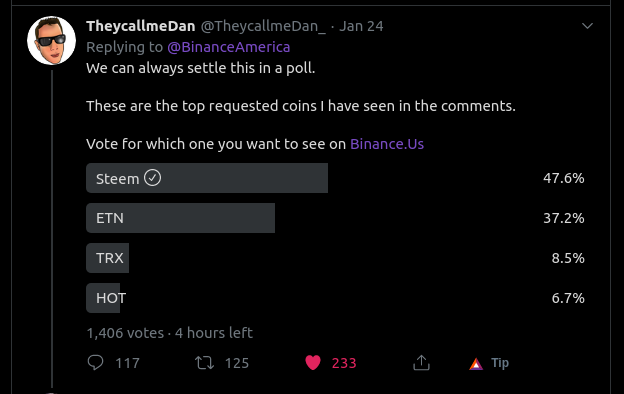Open the Jan 24 timestamp link
The height and width of the screenshot is (394, 624).
point(361,26)
